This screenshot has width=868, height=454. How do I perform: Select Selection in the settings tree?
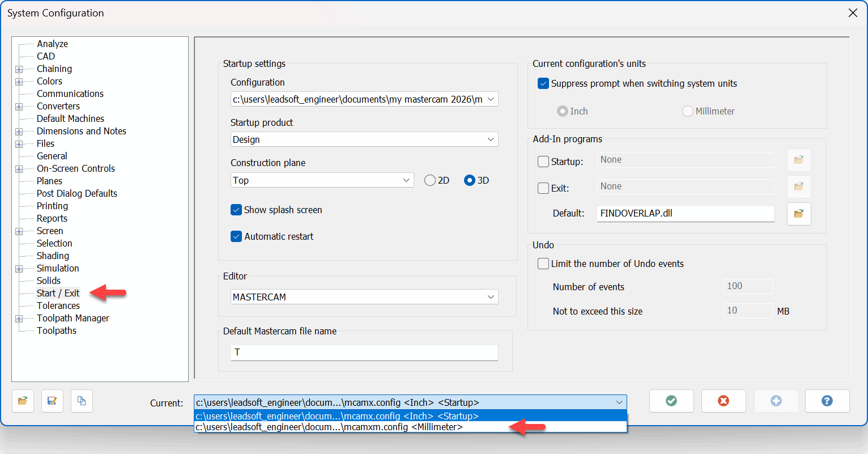click(x=54, y=243)
